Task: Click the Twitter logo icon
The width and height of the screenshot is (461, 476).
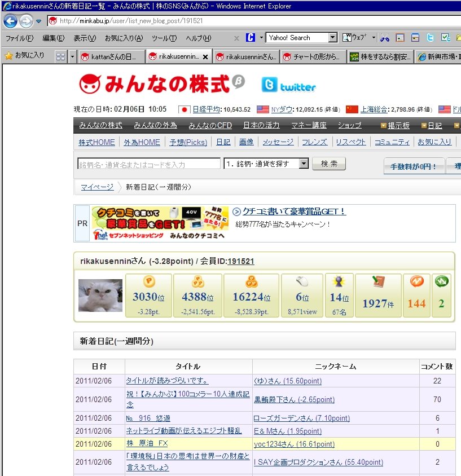Action: click(288, 86)
